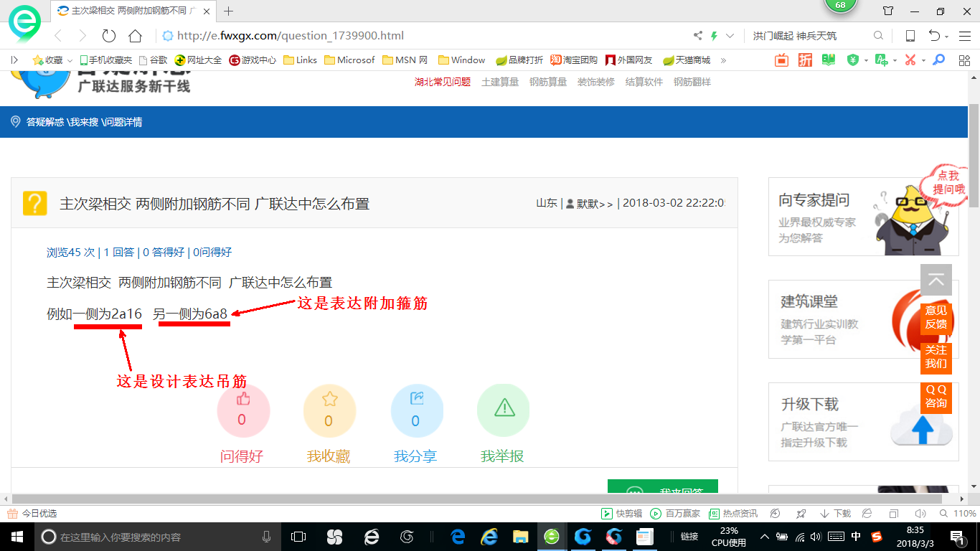
Task: Select 钢筋算量 navigation tab
Action: tap(548, 82)
